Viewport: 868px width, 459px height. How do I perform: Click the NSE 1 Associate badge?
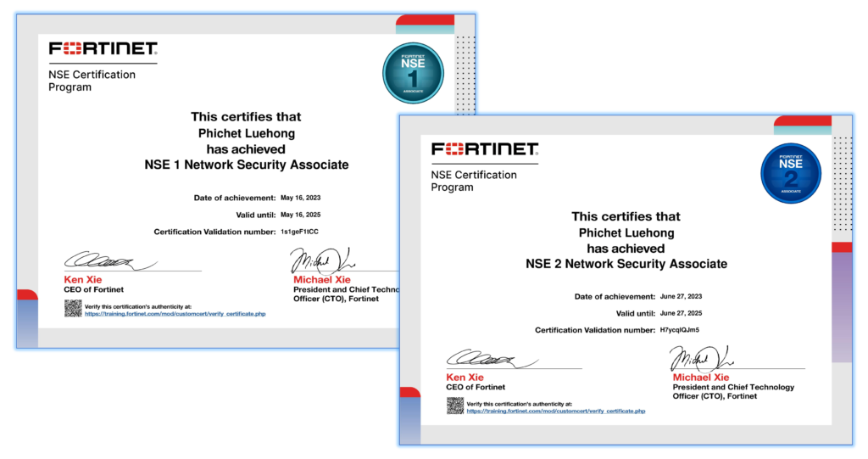coord(413,73)
